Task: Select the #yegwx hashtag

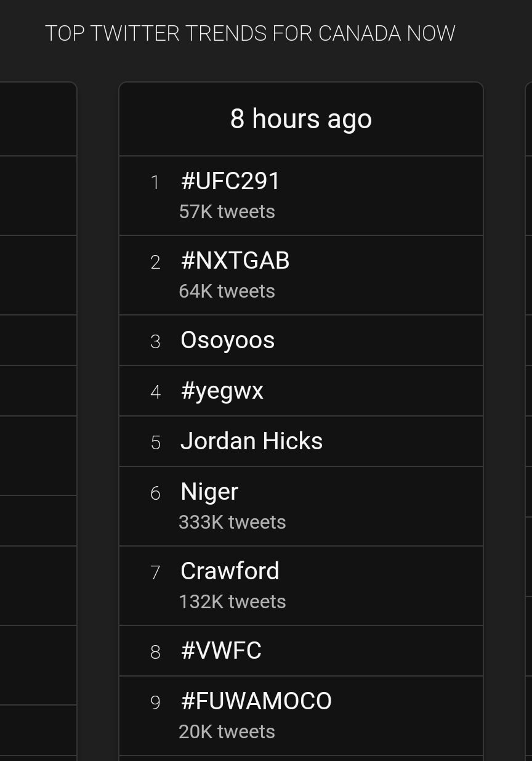Action: tap(222, 391)
